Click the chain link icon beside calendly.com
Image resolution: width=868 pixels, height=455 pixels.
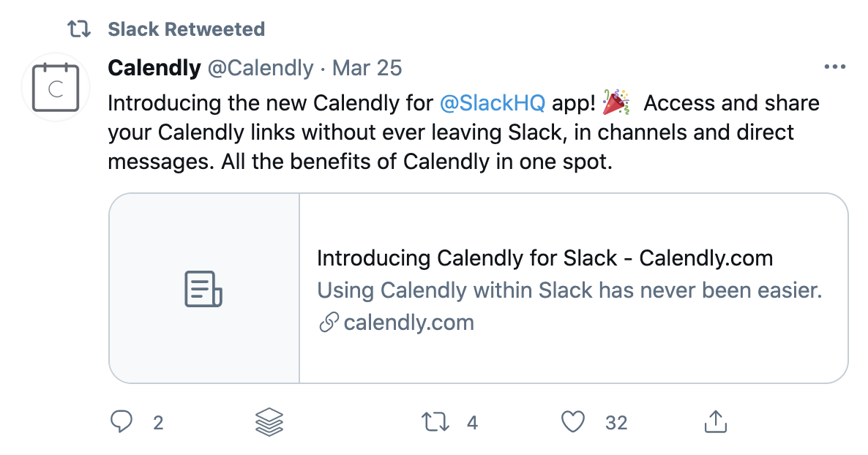[x=329, y=323]
